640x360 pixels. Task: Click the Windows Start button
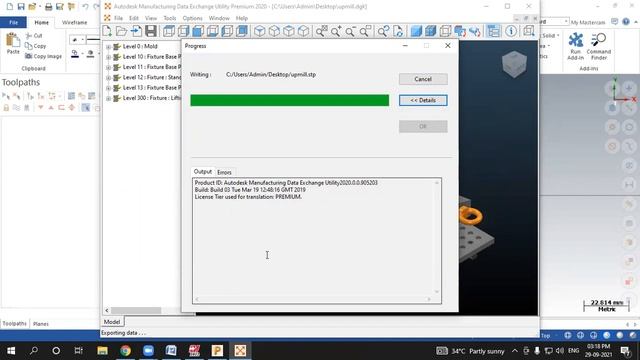pos(11,351)
